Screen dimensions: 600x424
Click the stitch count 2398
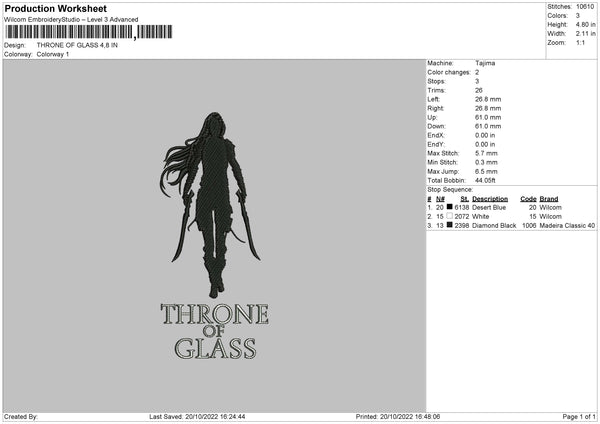pyautogui.click(x=462, y=226)
